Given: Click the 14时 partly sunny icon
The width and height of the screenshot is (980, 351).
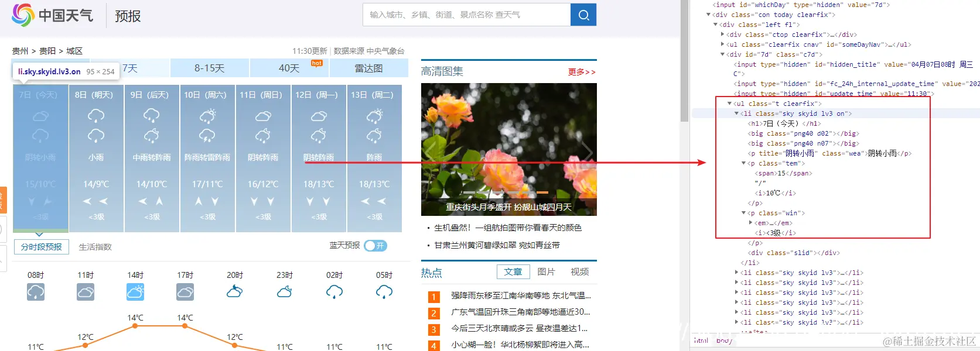Looking at the screenshot, I should 135,291.
